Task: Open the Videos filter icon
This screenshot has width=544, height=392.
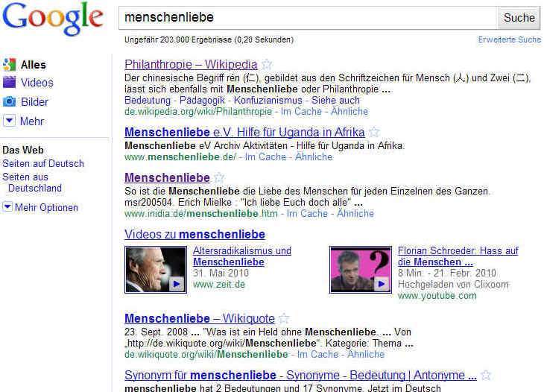Action: pyautogui.click(x=10, y=82)
